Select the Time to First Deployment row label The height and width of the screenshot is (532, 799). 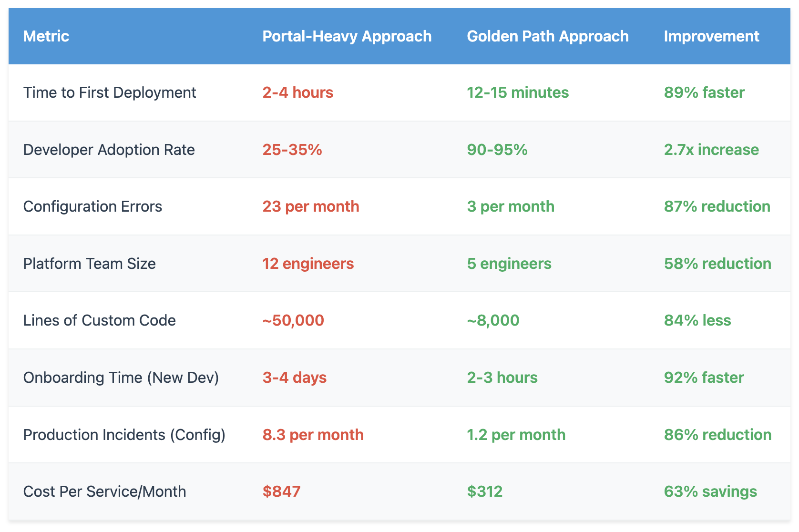(110, 92)
